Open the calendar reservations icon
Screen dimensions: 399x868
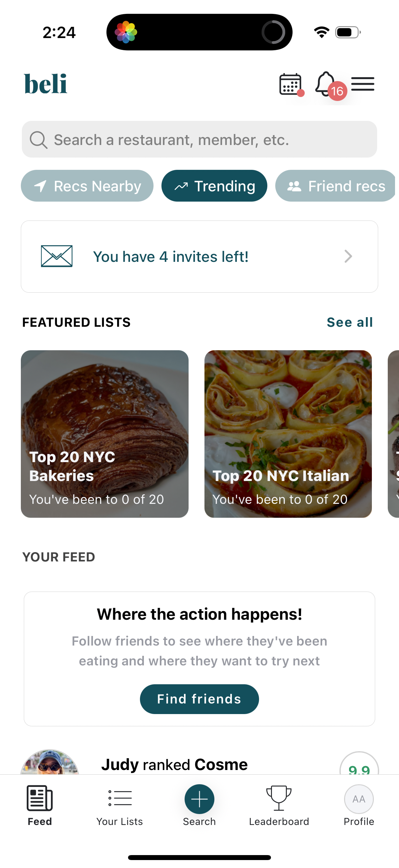290,84
